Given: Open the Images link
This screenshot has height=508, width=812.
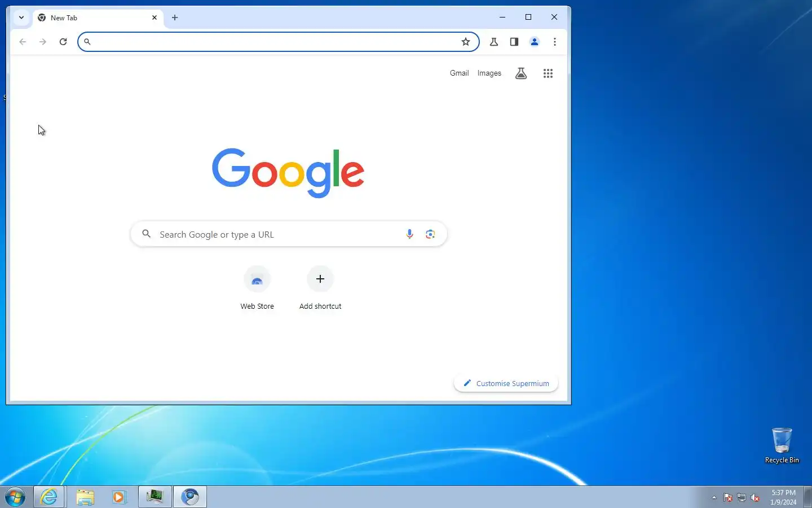Looking at the screenshot, I should pos(489,73).
